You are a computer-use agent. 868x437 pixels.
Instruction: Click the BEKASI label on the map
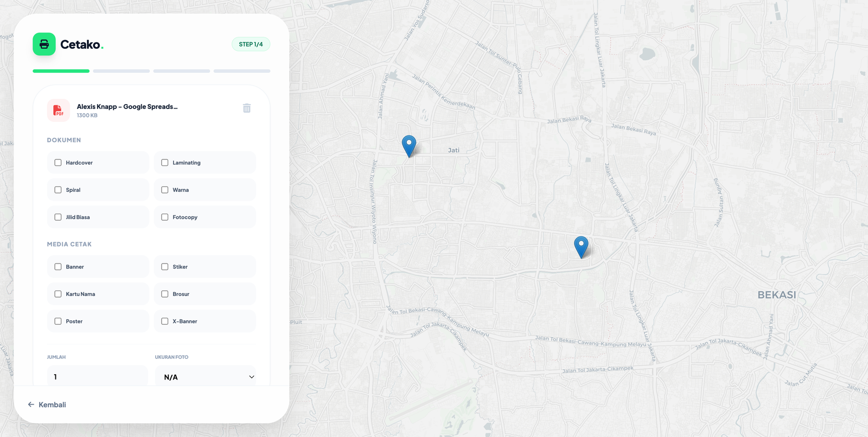777,295
